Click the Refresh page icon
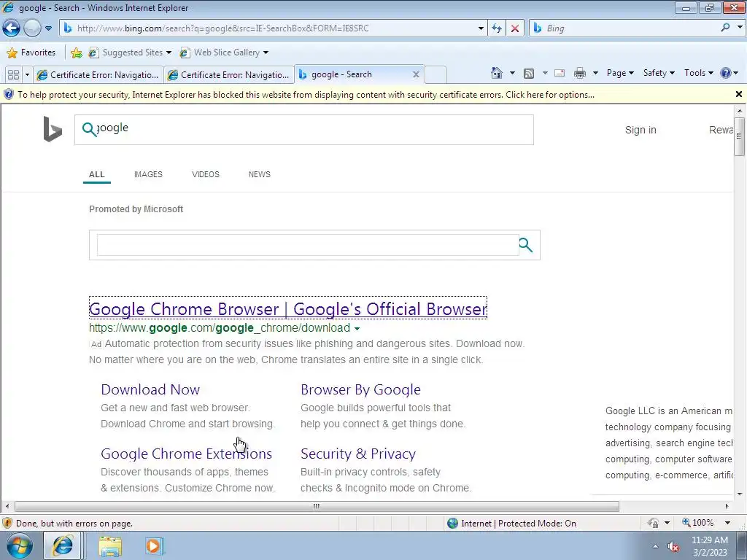Viewport: 747px width, 560px height. pyautogui.click(x=497, y=28)
